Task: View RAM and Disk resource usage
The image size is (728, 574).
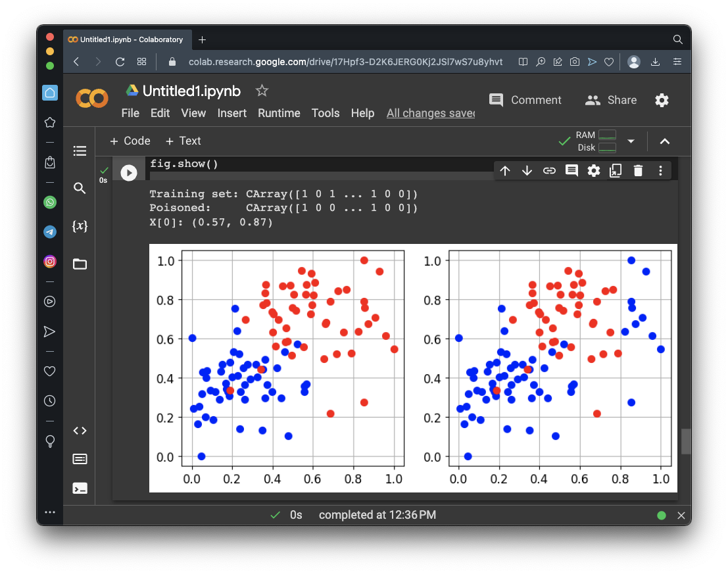Action: pos(596,141)
